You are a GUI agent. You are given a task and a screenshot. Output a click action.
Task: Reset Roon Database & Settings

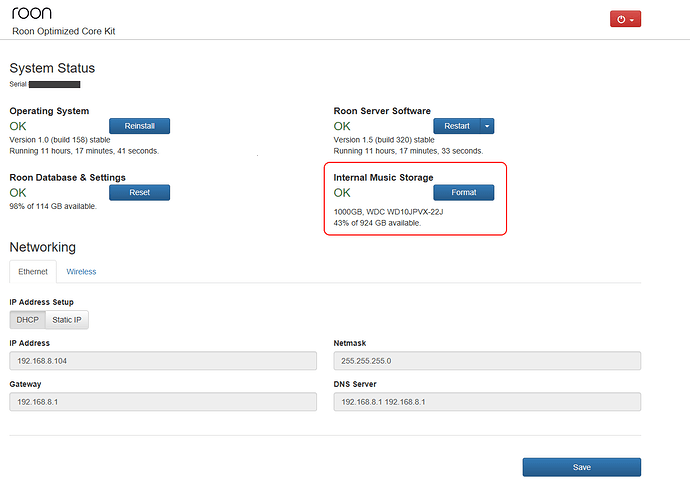pos(139,192)
